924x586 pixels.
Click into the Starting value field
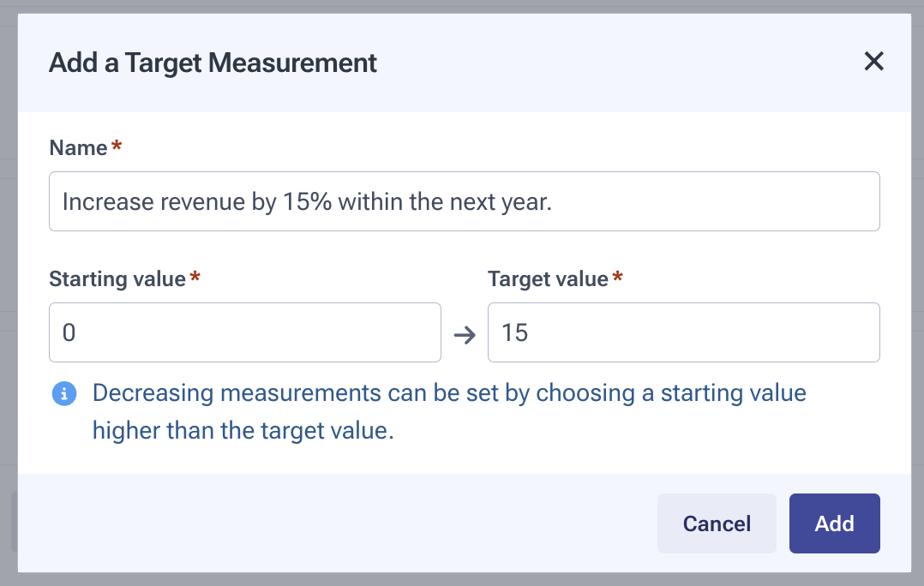(x=244, y=332)
